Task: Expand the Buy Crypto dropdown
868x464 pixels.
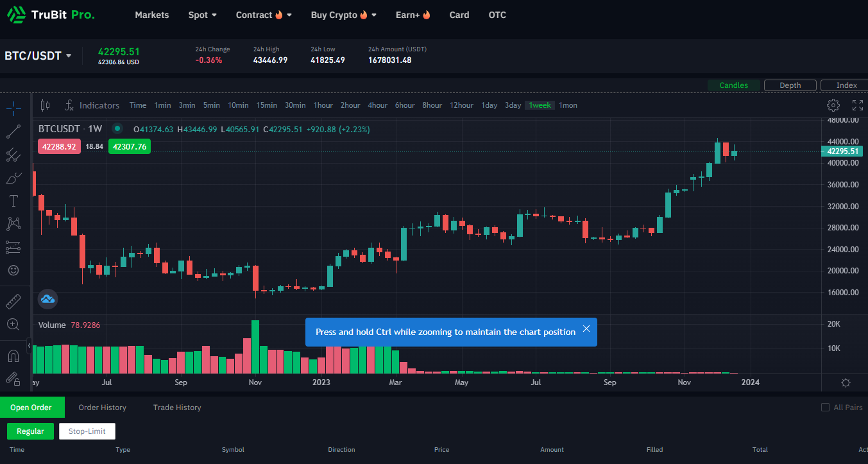Action: pyautogui.click(x=343, y=15)
